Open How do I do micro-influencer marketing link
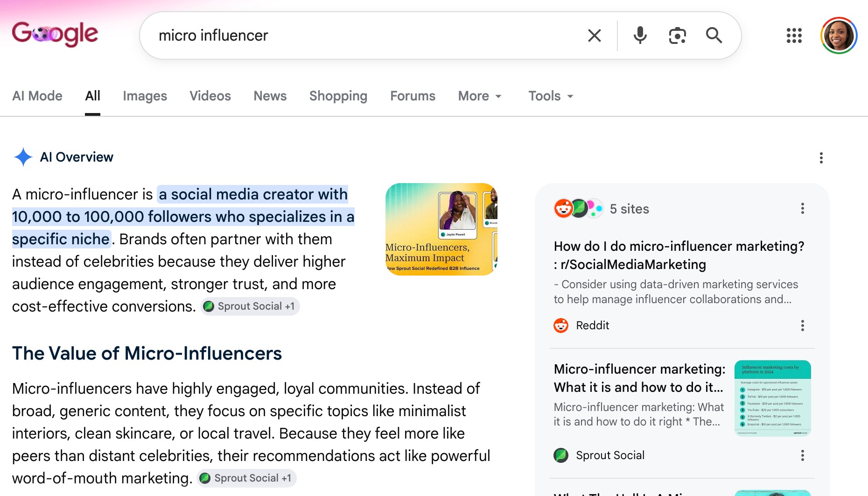 click(679, 255)
